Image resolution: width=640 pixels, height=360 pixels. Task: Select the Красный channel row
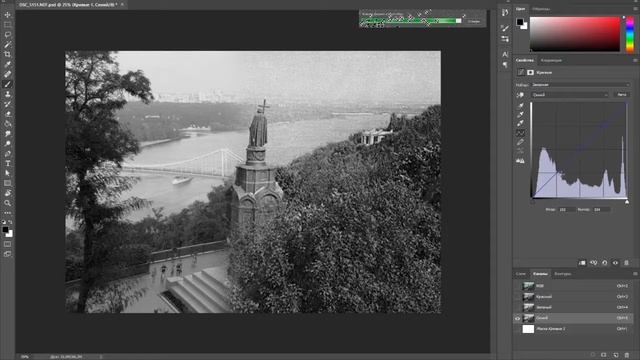pyautogui.click(x=573, y=297)
